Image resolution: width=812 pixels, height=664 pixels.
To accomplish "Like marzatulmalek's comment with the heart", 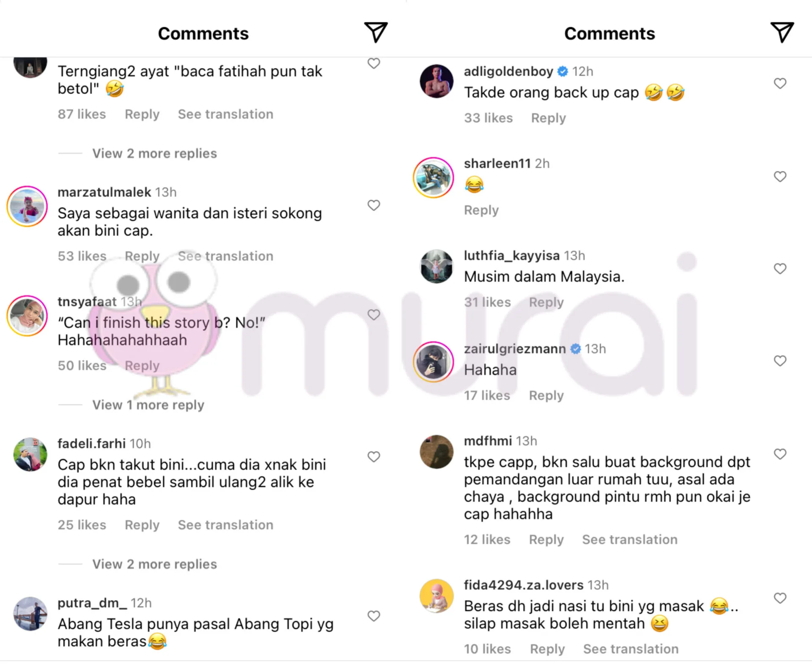I will pos(373,205).
